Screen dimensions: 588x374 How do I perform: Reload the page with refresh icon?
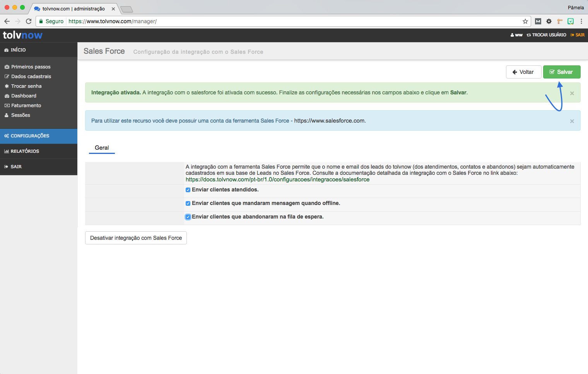[x=29, y=21]
